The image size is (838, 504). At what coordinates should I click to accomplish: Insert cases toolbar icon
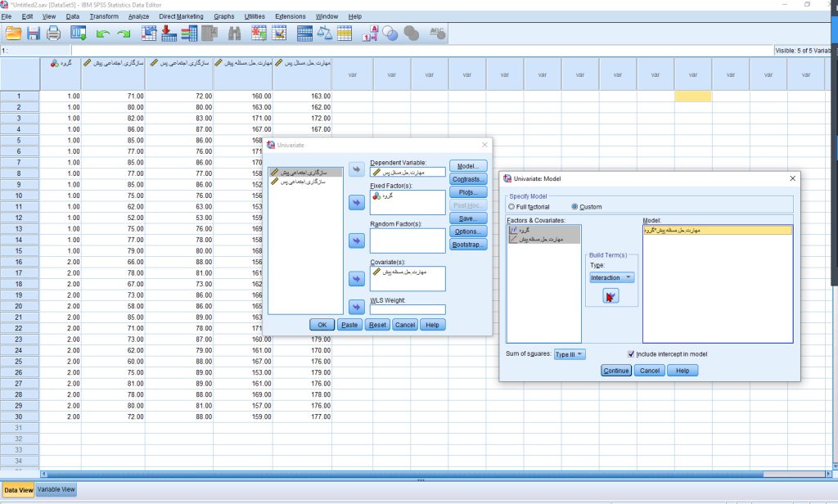click(259, 34)
